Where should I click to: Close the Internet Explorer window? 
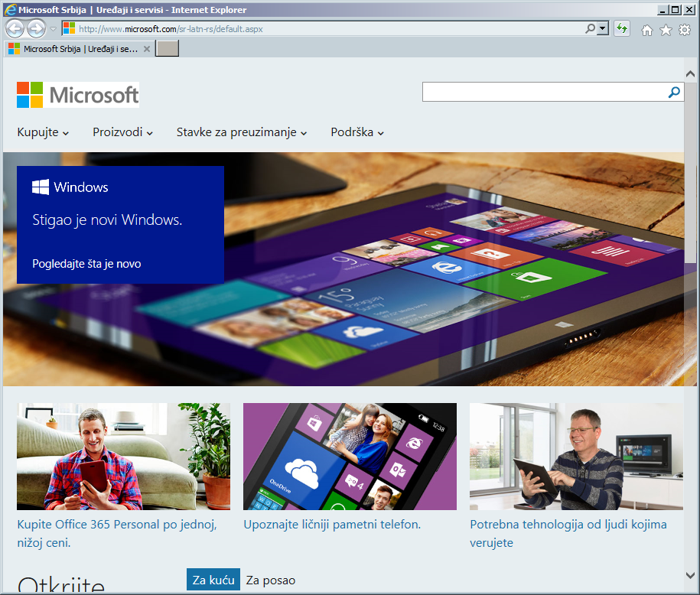[x=689, y=9]
